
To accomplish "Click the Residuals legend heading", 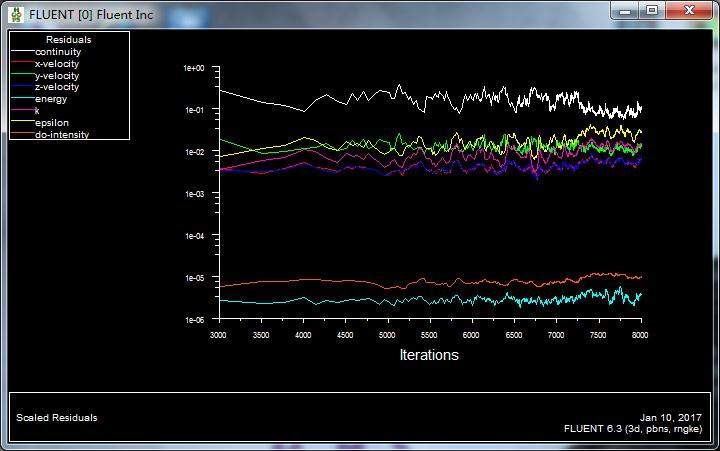I will [68, 39].
